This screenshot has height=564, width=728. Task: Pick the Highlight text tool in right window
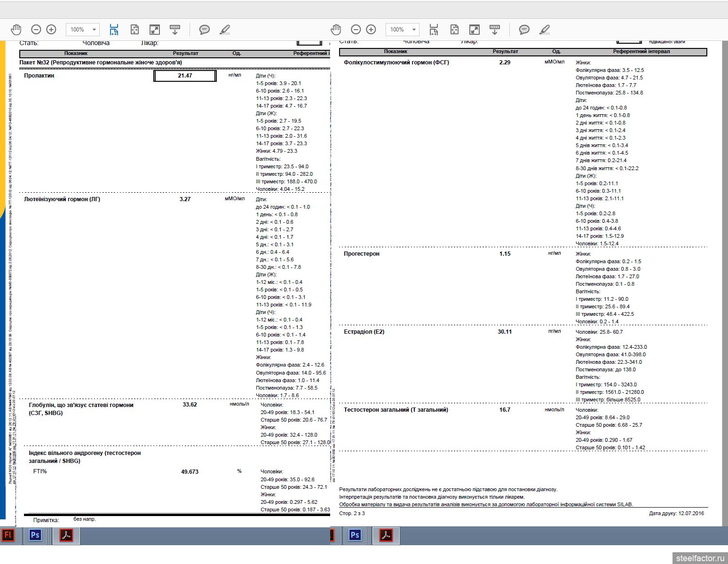(x=545, y=30)
